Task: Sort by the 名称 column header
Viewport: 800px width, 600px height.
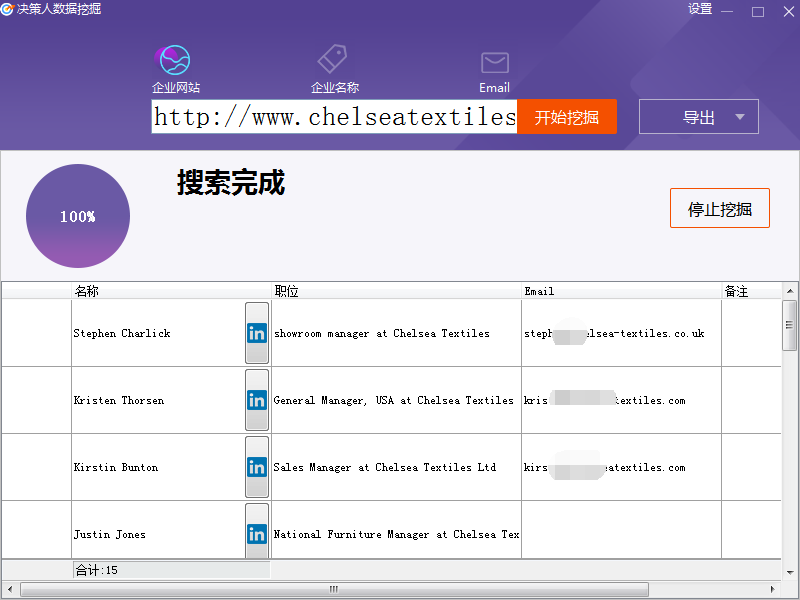Action: pyautogui.click(x=171, y=291)
